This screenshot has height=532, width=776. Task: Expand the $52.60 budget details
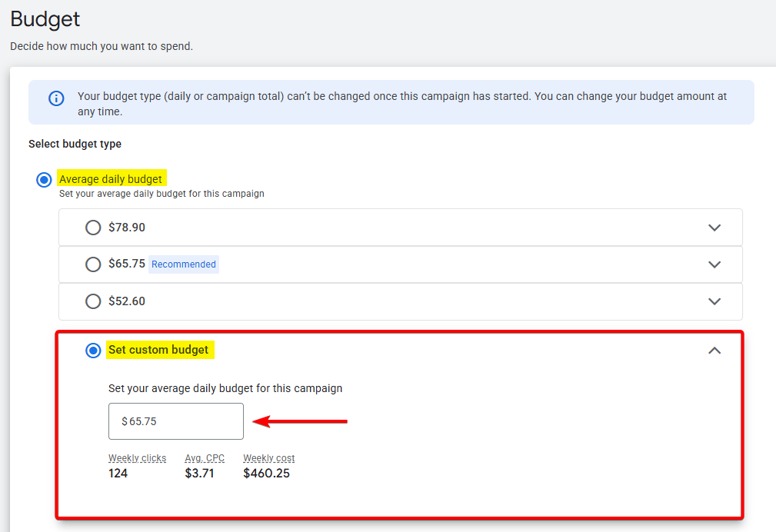714,301
